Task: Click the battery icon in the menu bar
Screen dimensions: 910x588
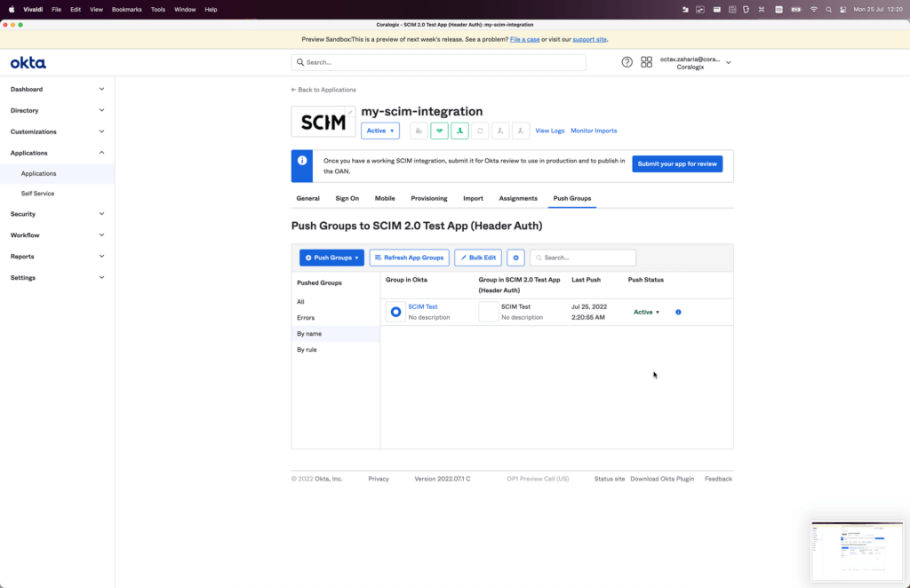Action: (796, 9)
